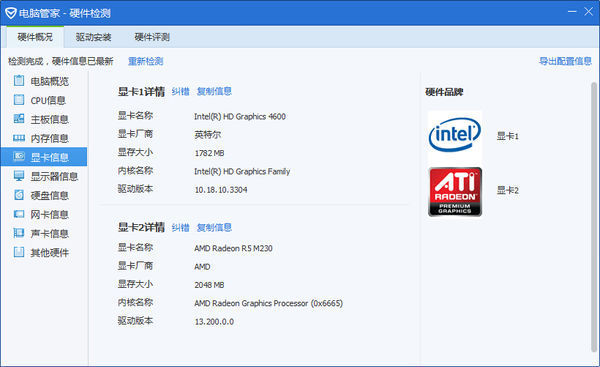Select 内存信息 in the sidebar
The height and width of the screenshot is (367, 600).
click(44, 138)
